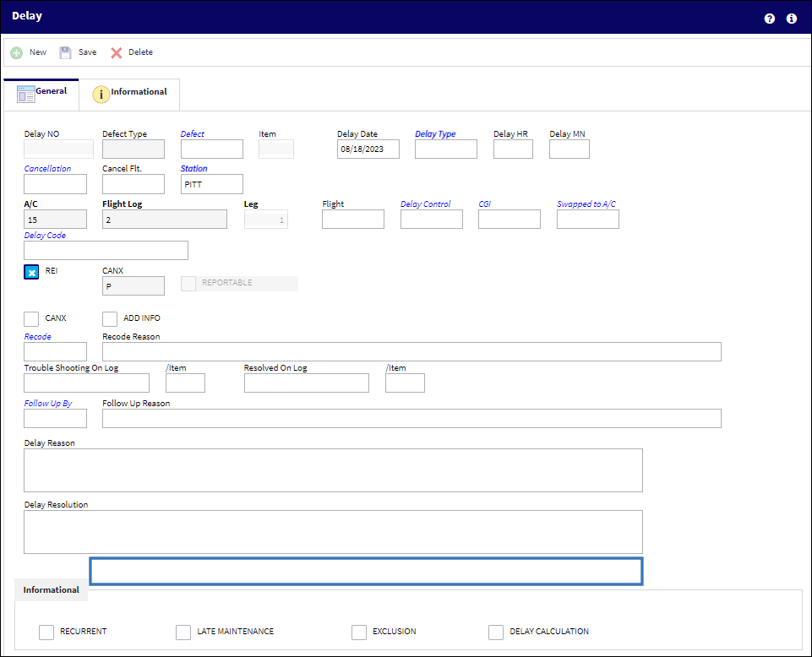
Task: Click the Follow Up Reason input field
Action: tap(411, 418)
